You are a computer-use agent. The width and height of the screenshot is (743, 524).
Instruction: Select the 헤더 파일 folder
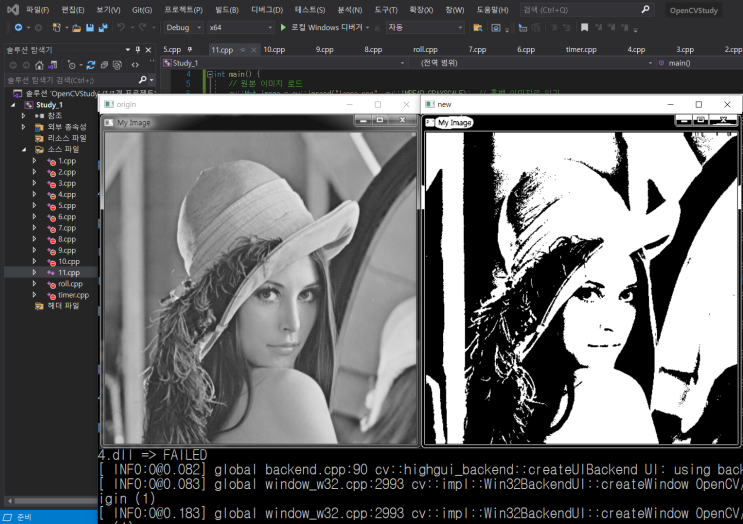[63, 306]
